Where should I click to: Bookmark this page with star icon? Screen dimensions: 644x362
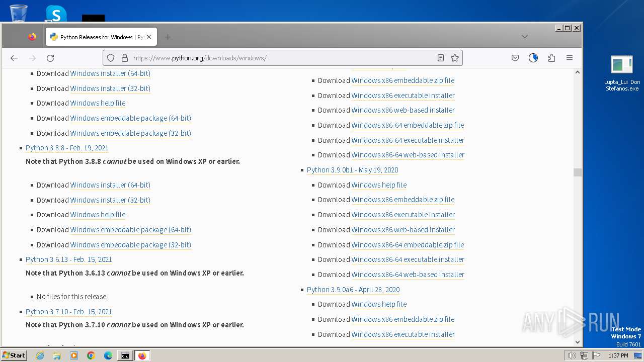click(455, 58)
